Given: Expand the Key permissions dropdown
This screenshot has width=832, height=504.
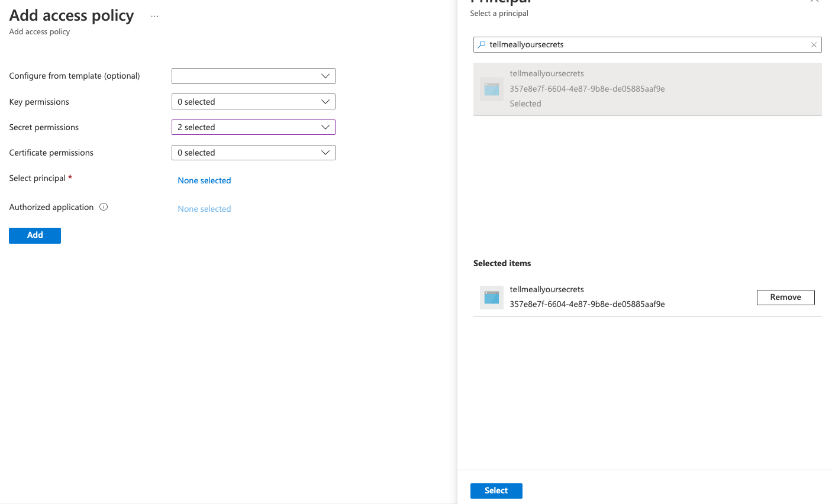Looking at the screenshot, I should click(253, 102).
